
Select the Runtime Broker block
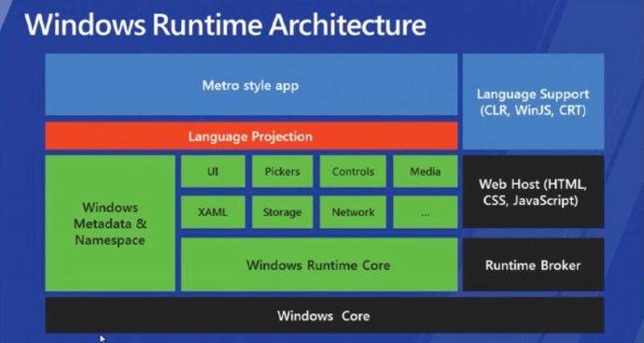pyautogui.click(x=533, y=264)
